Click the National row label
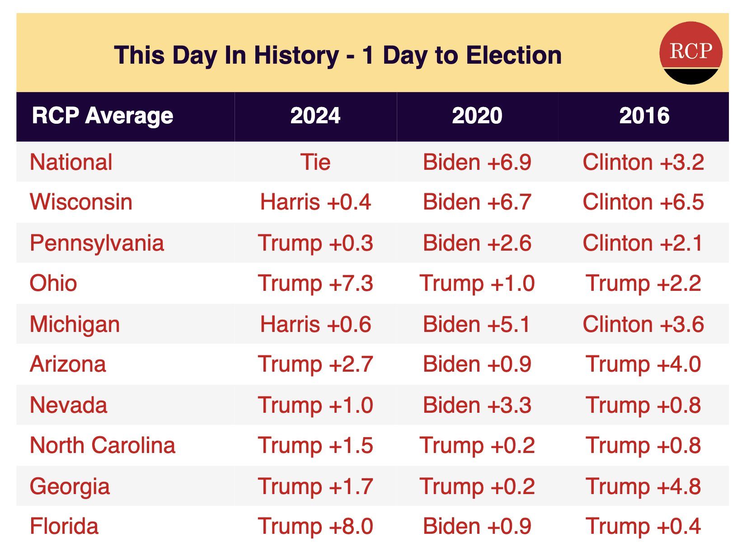 (x=71, y=162)
